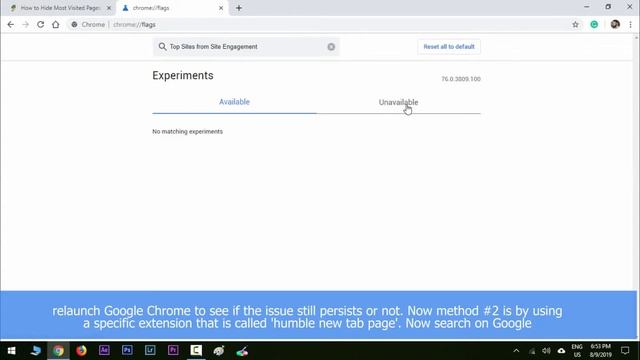Click the 'No matching experiments' text

187,131
